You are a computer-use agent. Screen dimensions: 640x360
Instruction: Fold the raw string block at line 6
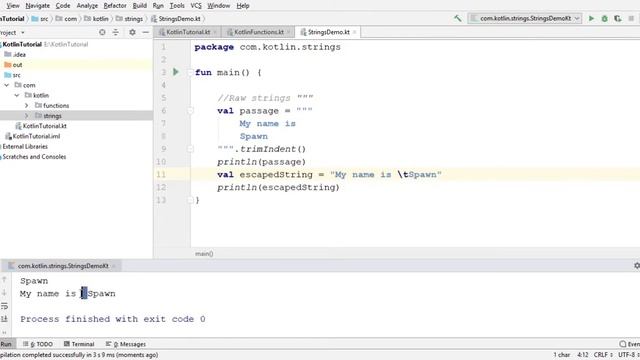click(x=190, y=111)
